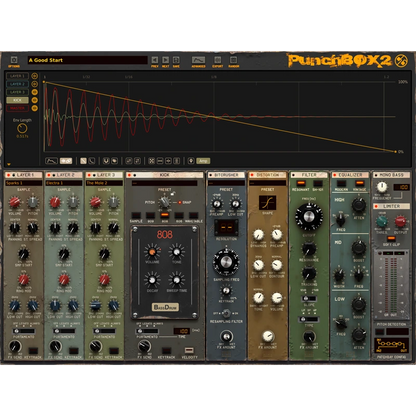
Task: Click the round logo icon beside PunchBOX2
Action: [x=401, y=60]
